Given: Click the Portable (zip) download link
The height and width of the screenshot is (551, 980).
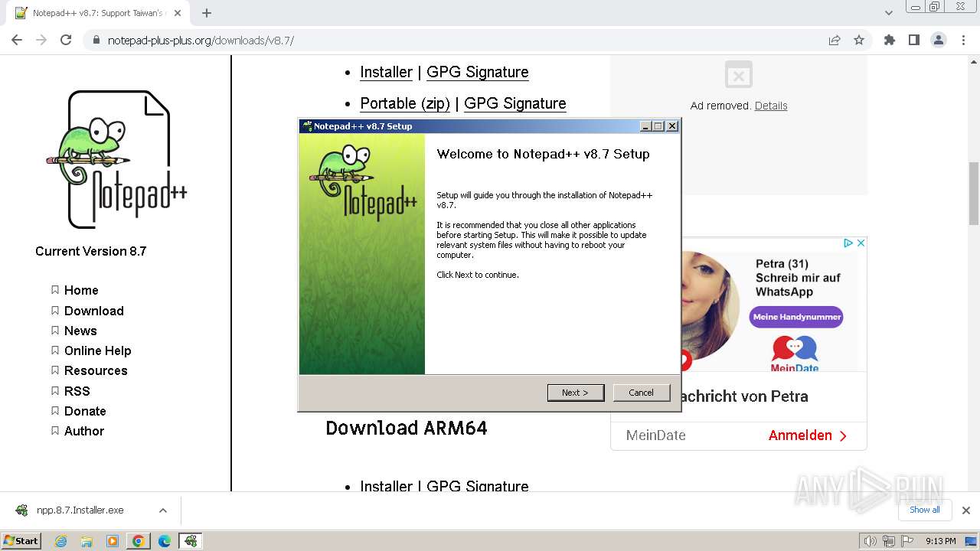Looking at the screenshot, I should (405, 103).
